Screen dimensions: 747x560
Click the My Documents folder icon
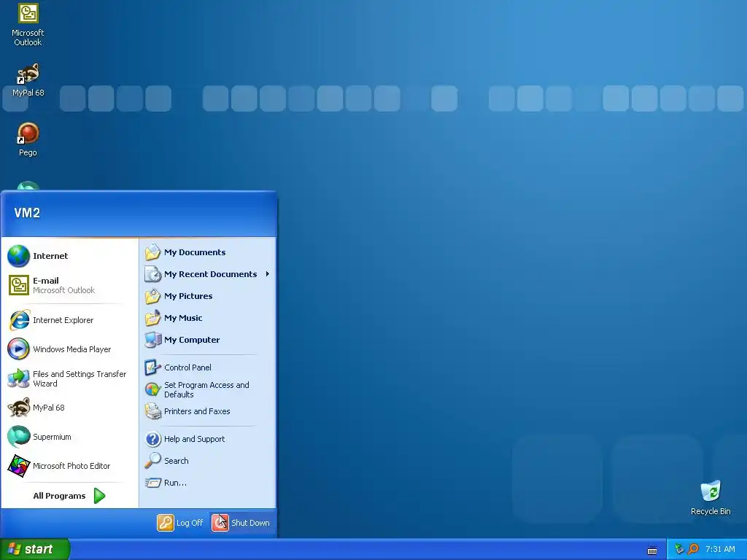click(153, 252)
